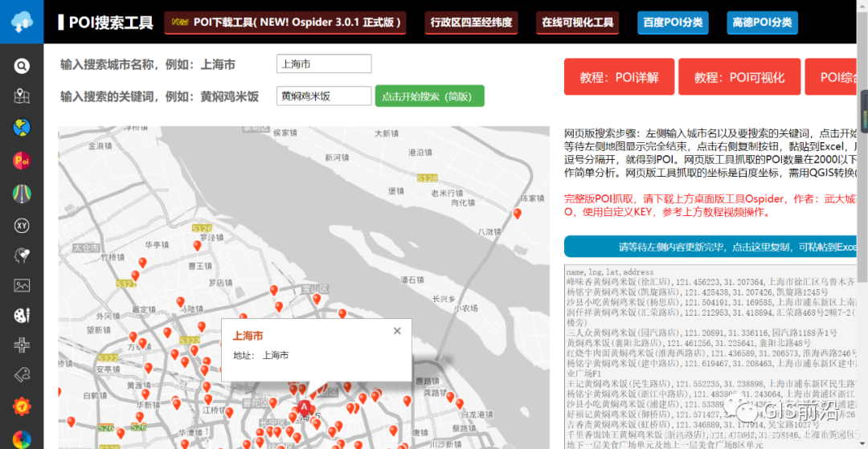Select the head with heart sidebar icon

tap(22, 255)
